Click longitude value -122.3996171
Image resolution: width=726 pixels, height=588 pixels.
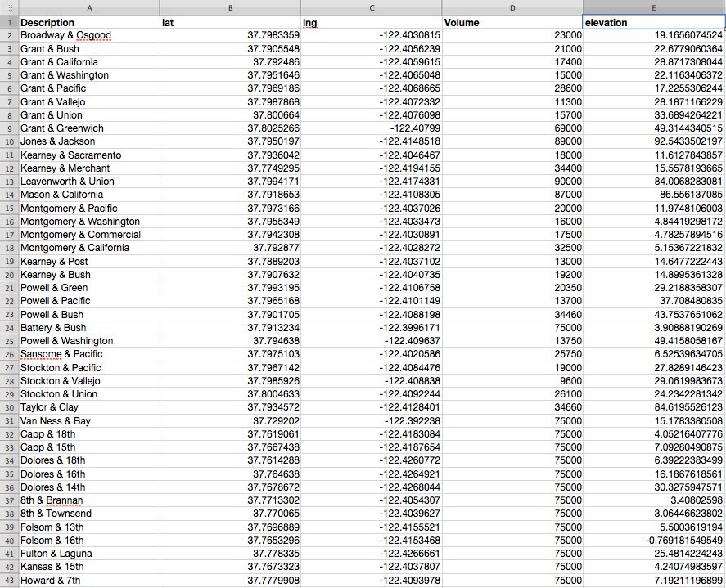372,328
